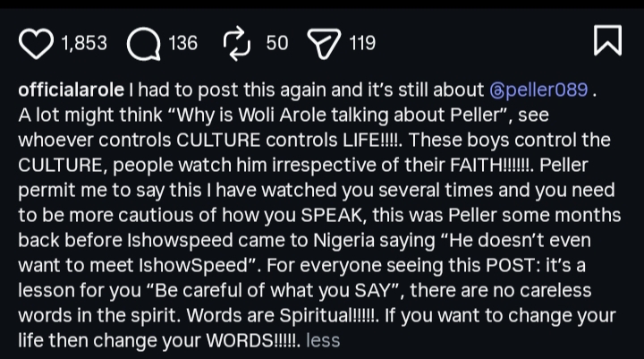The height and width of the screenshot is (359, 644).
Task: Share the post via paper plane icon
Action: pos(321,43)
